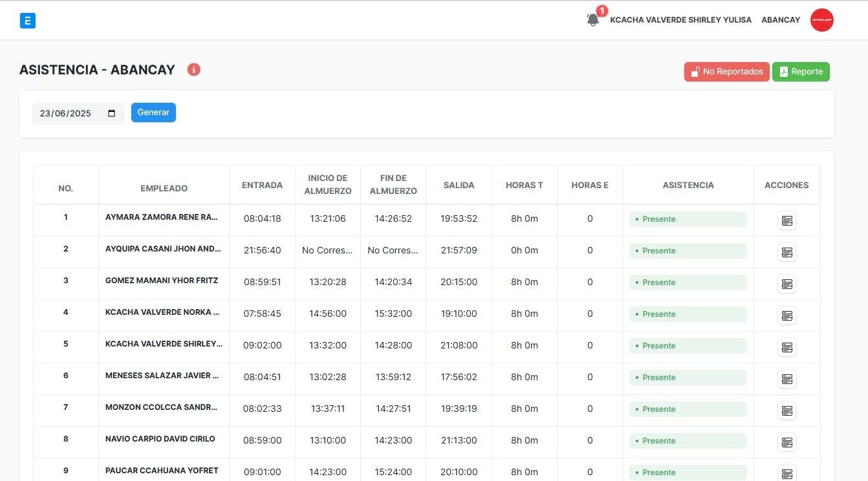Click the blue E logo icon
This screenshot has width=868, height=481.
click(27, 21)
